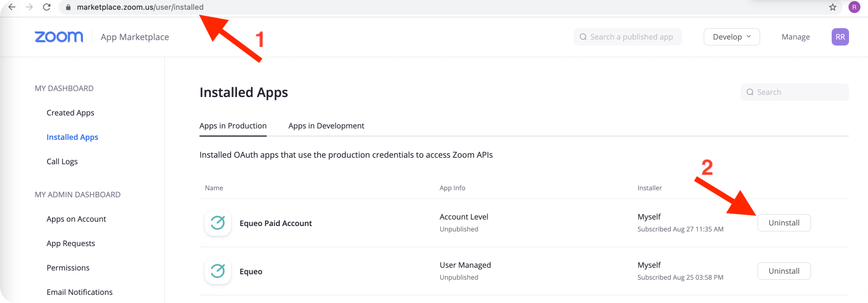
Task: Click the Name column header
Action: point(214,188)
